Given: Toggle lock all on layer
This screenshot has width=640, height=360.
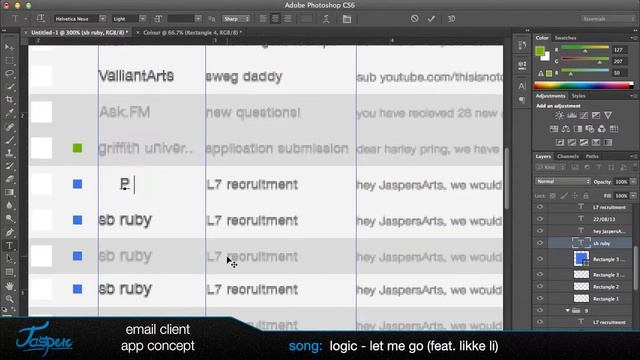Looking at the screenshot, I should [586, 196].
